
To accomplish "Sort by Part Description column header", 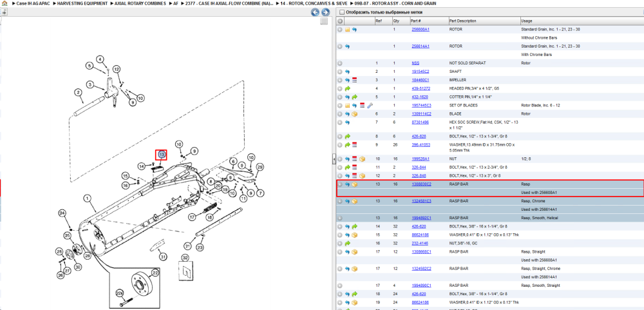I will click(x=484, y=21).
